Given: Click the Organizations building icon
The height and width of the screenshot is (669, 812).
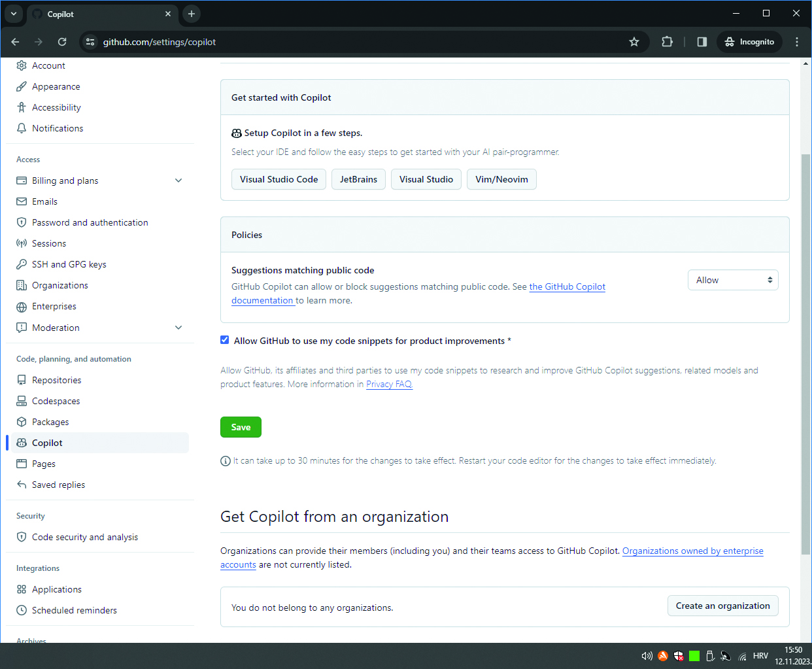Looking at the screenshot, I should (22, 285).
